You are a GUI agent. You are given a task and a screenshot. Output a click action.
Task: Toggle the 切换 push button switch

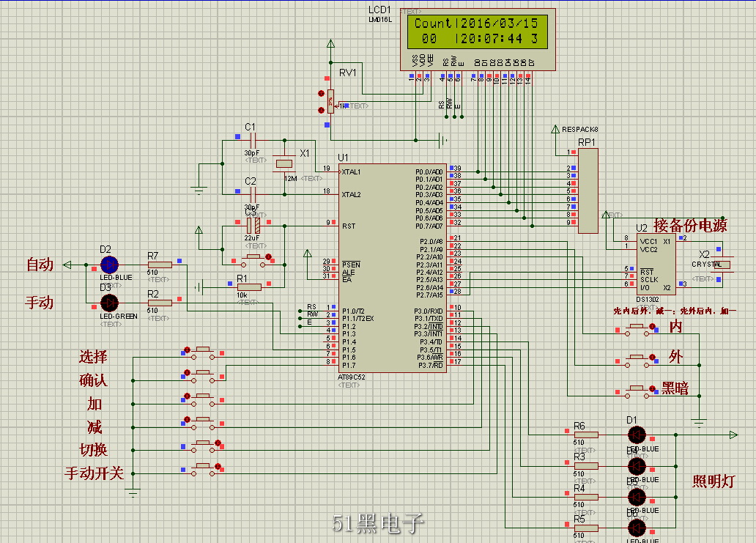pos(202,446)
